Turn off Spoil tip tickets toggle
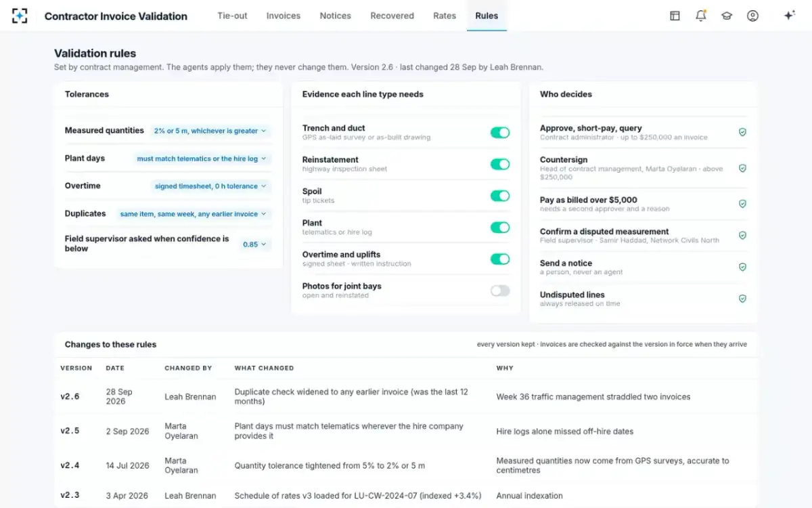 click(x=500, y=196)
